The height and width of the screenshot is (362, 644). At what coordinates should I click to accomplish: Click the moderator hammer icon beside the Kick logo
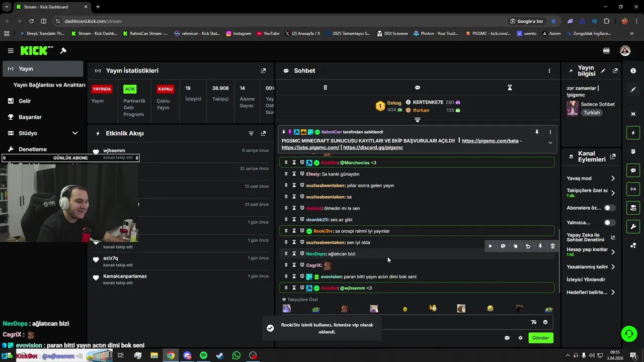63,51
